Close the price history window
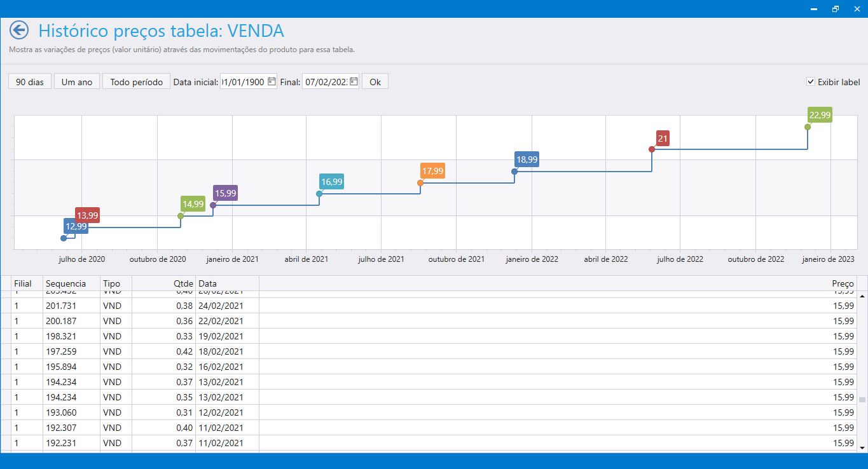Image resolution: width=868 pixels, height=469 pixels. click(x=856, y=9)
